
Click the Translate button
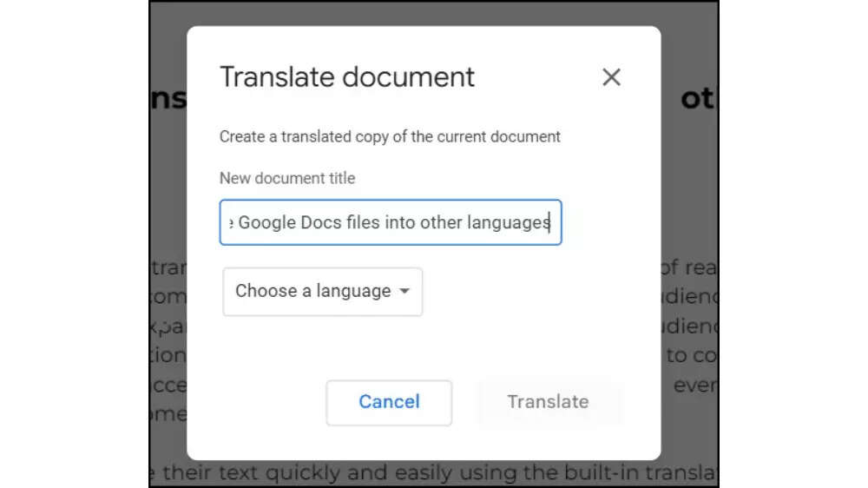click(x=548, y=402)
